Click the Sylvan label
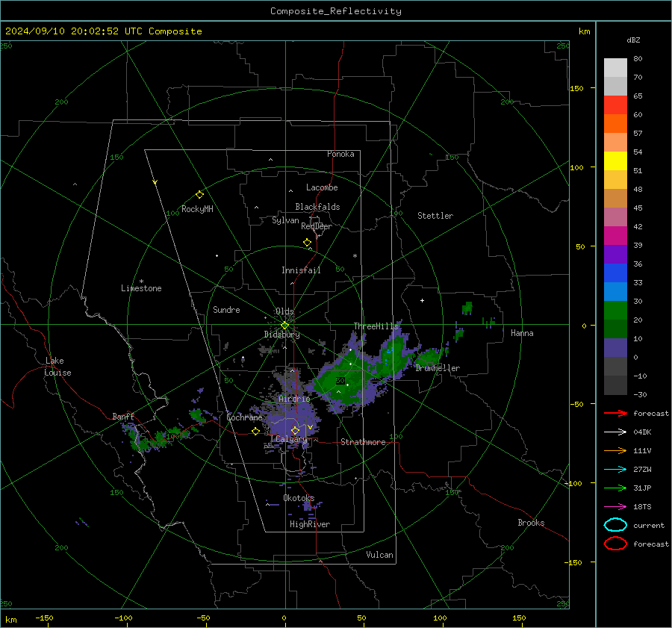The image size is (672, 628). (285, 220)
